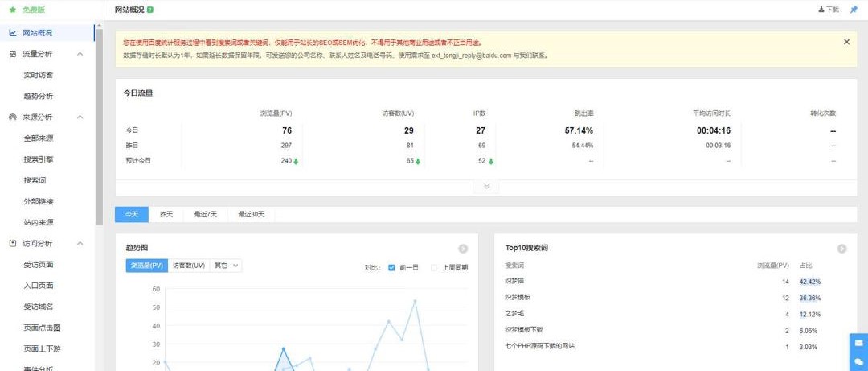Screen dimensions: 868x371
Task: Uncheck the 前一日 comparison checkbox
Action: (x=391, y=266)
